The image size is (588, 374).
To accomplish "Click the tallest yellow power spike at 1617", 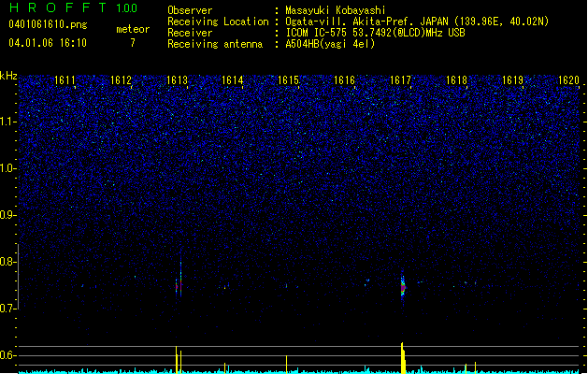I will 403,358.
